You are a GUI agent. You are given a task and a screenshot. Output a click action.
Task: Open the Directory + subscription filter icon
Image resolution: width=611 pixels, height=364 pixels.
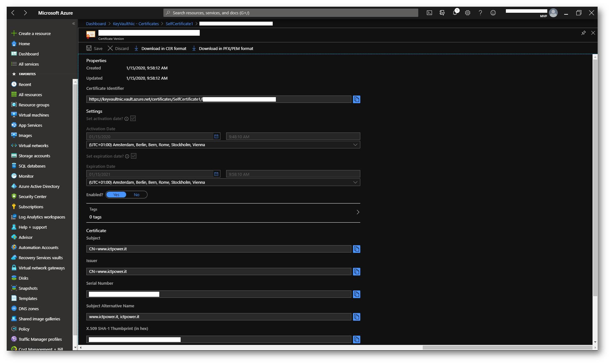point(442,13)
